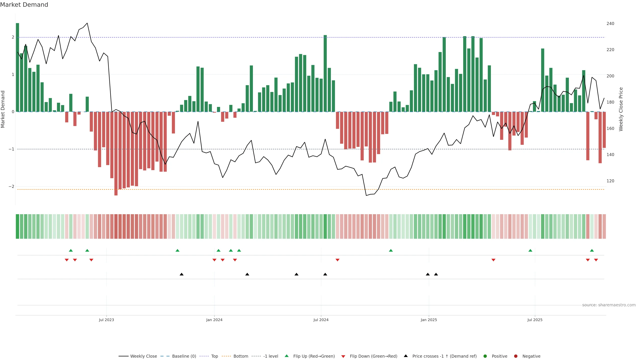
Task: Click the Market Demand chart title
Action: click(x=24, y=5)
